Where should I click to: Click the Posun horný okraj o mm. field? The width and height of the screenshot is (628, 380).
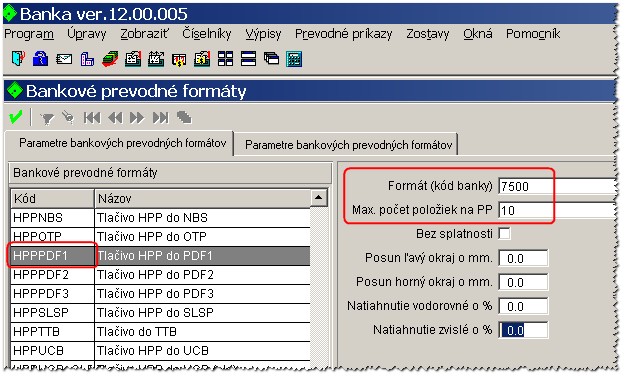[523, 282]
